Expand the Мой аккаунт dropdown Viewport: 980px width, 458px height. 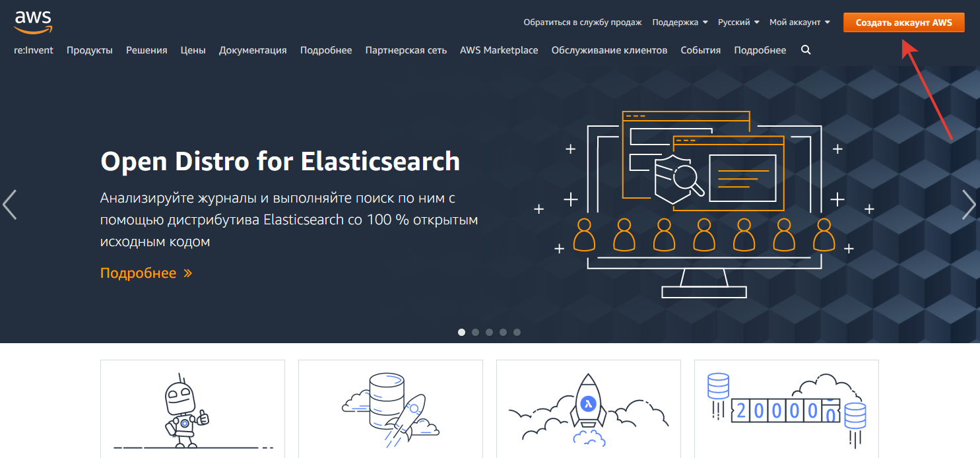pos(799,22)
